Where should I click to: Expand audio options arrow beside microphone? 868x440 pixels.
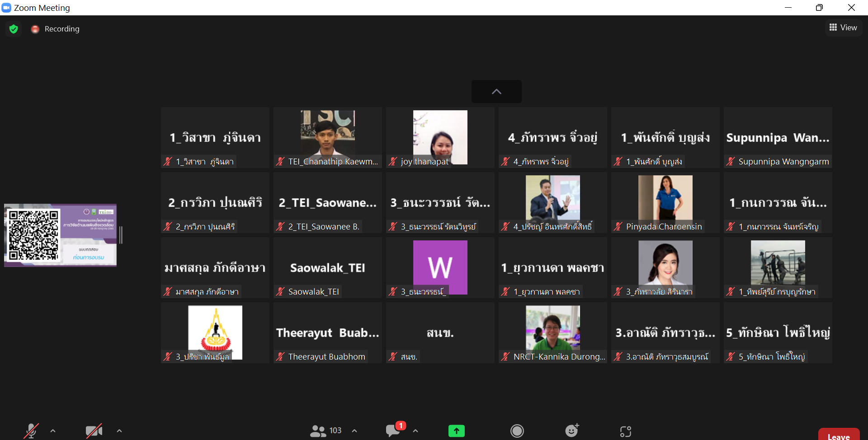click(53, 431)
